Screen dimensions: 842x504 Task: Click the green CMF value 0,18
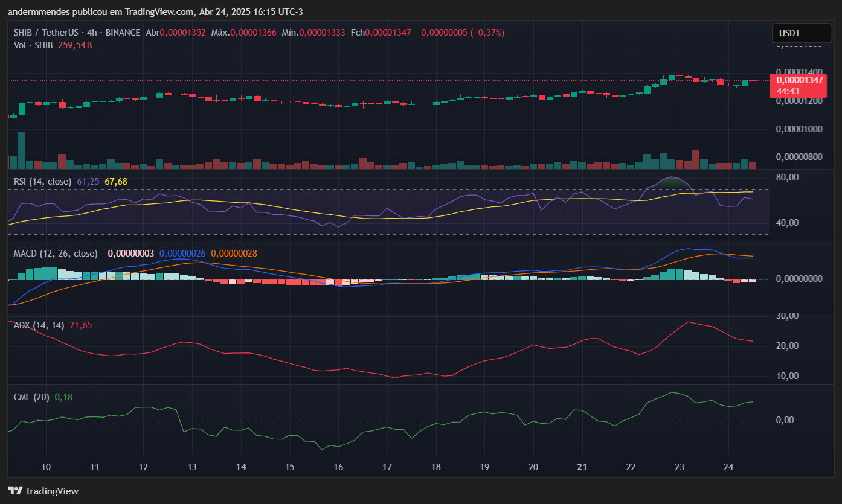click(63, 397)
